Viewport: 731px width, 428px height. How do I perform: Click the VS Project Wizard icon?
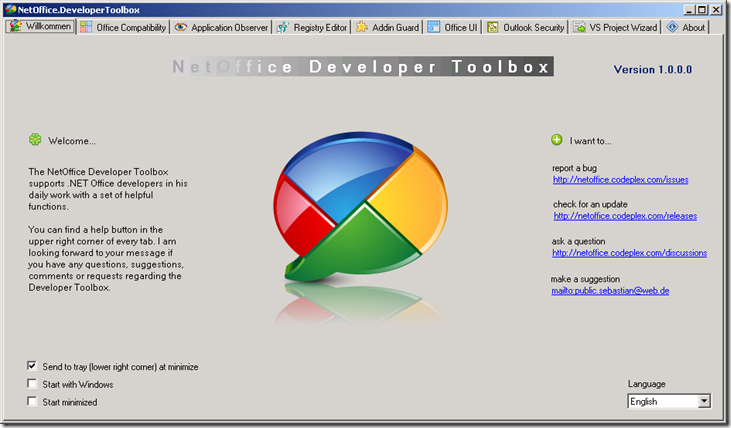(579, 27)
